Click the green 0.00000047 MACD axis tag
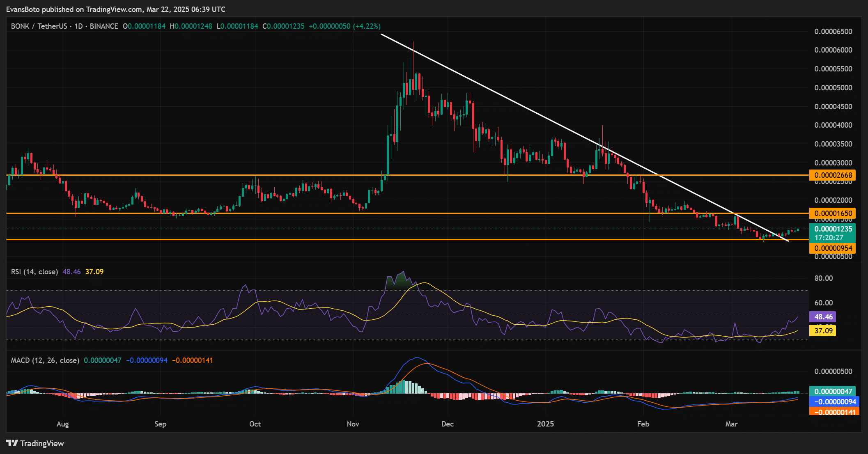868x454 pixels. click(832, 392)
